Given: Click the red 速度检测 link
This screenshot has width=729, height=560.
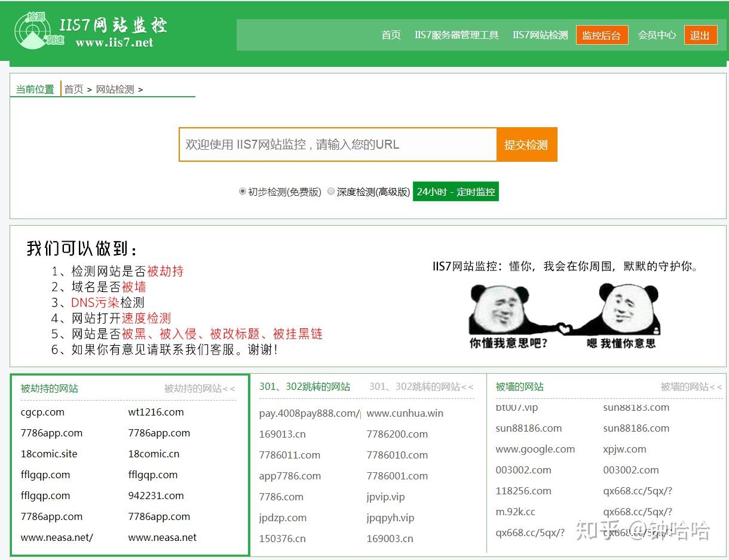Looking at the screenshot, I should coord(146,318).
